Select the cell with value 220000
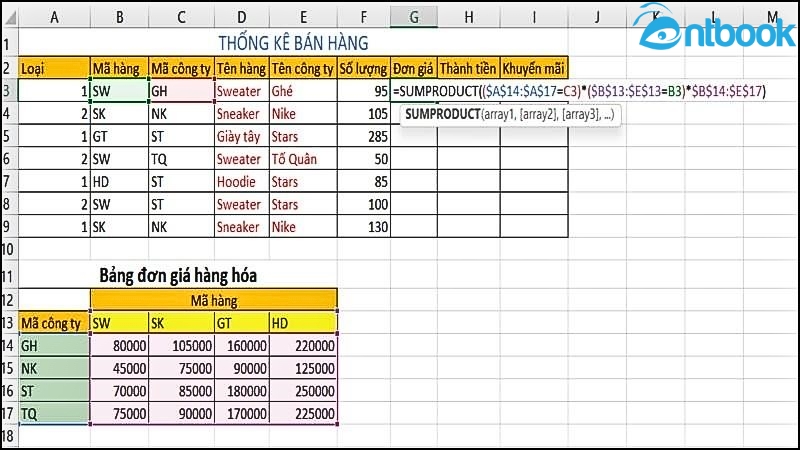The image size is (800, 450). (303, 346)
